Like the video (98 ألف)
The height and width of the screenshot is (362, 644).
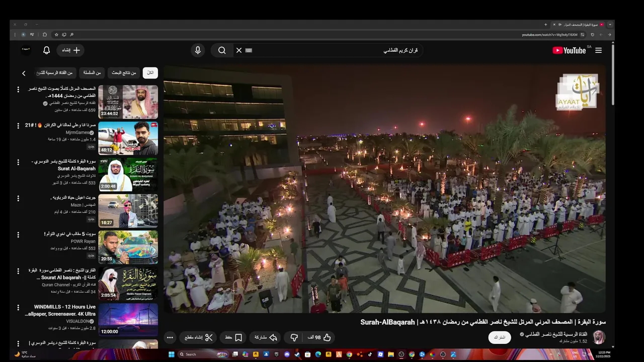tap(320, 337)
